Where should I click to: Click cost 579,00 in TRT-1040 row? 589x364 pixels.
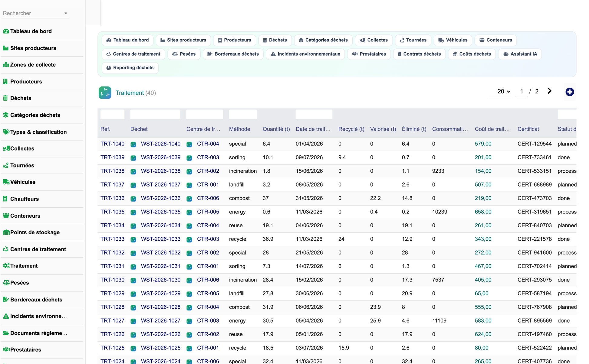pos(483,144)
